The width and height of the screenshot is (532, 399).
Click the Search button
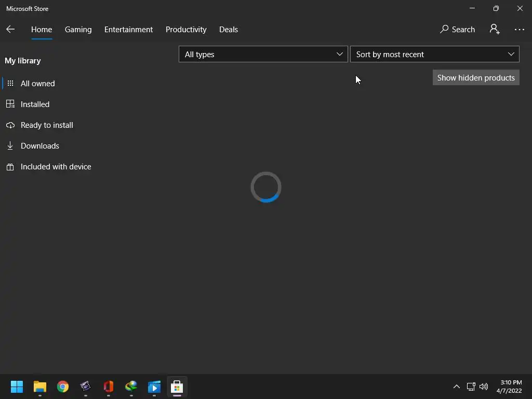[x=457, y=30]
